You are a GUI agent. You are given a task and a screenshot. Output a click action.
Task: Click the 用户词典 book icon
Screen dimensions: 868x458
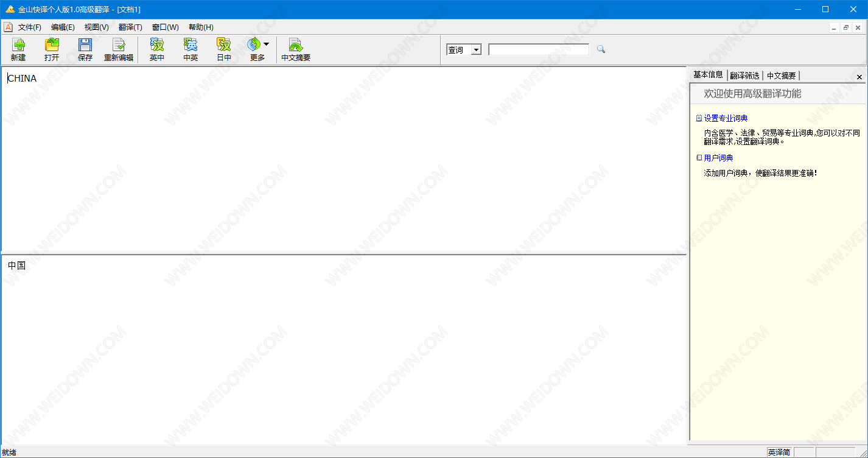[x=699, y=158]
